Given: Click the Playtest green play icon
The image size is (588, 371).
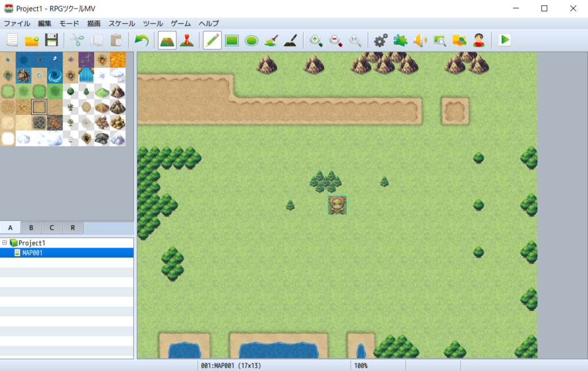Looking at the screenshot, I should (x=505, y=40).
